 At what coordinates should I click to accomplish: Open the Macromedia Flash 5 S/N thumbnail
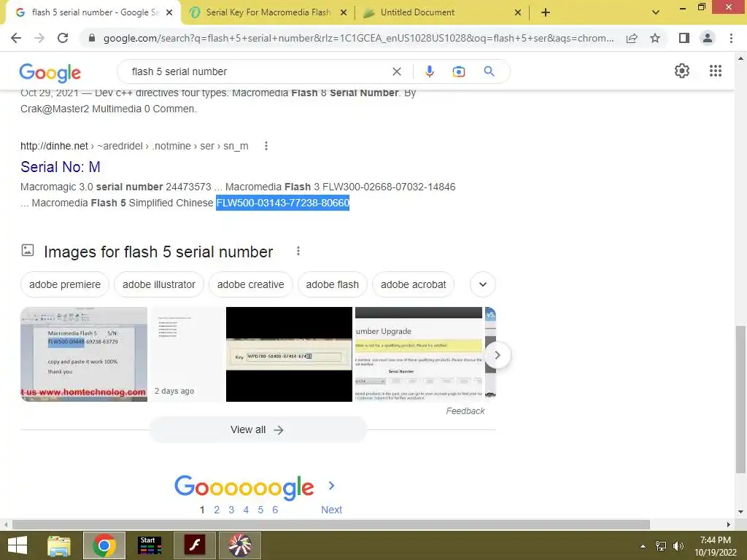coord(84,354)
